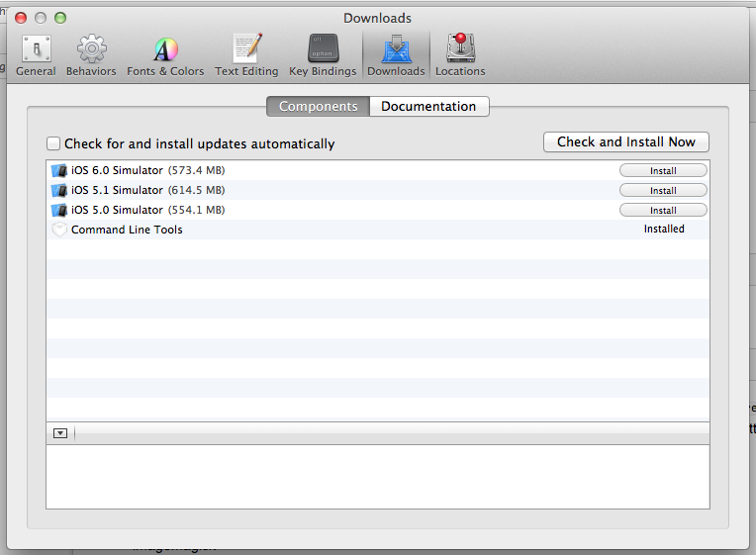Open the General preferences pane

pyautogui.click(x=36, y=55)
